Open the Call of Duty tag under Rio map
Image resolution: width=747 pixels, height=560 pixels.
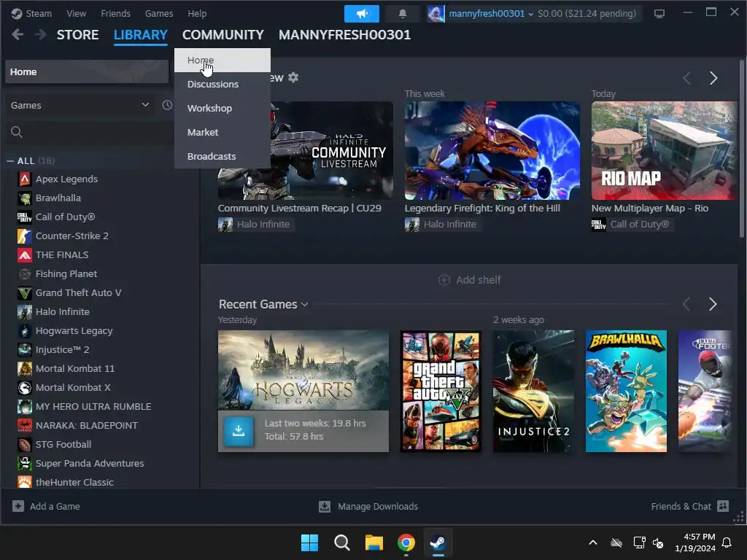(x=631, y=225)
